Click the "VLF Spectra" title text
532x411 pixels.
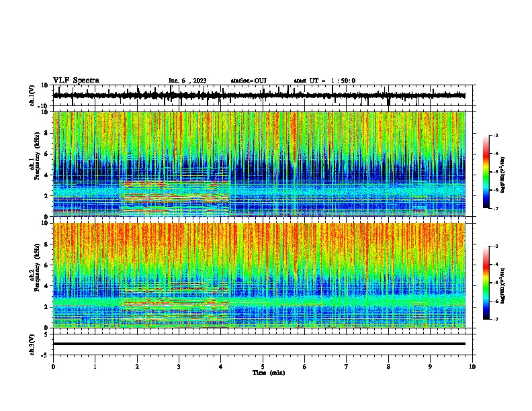coord(76,81)
